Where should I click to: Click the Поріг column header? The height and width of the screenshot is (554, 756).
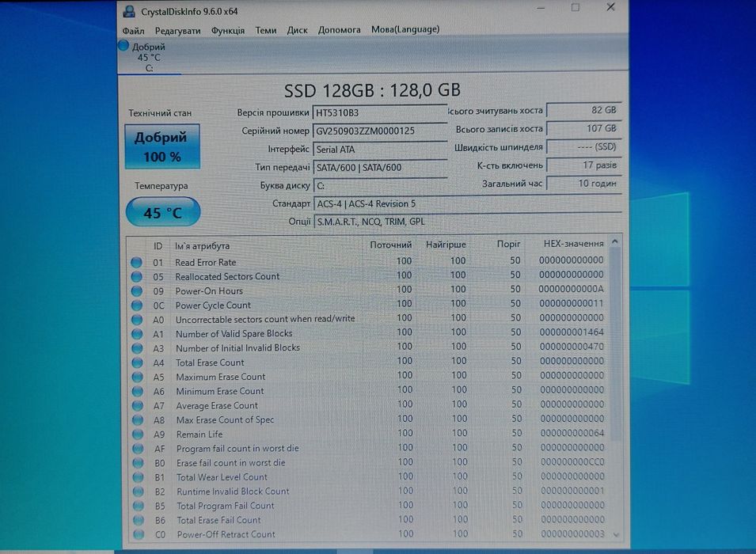point(508,244)
